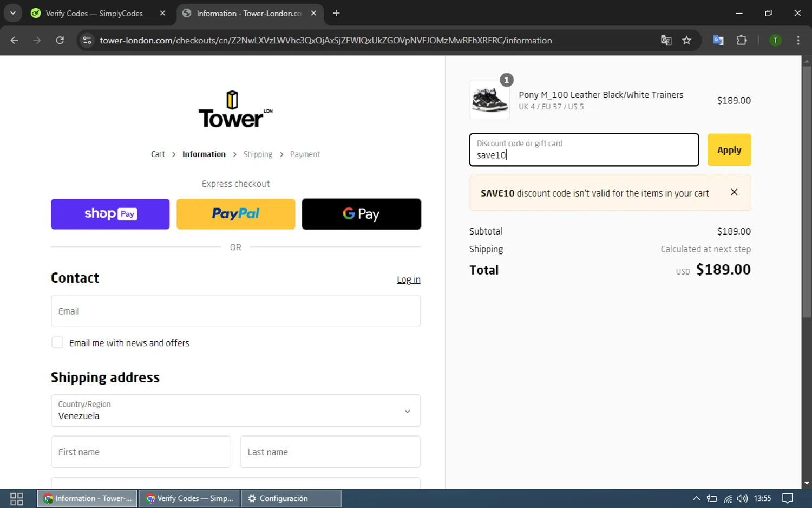812x508 pixels.
Task: Click the browser back arrow
Action: 15,40
